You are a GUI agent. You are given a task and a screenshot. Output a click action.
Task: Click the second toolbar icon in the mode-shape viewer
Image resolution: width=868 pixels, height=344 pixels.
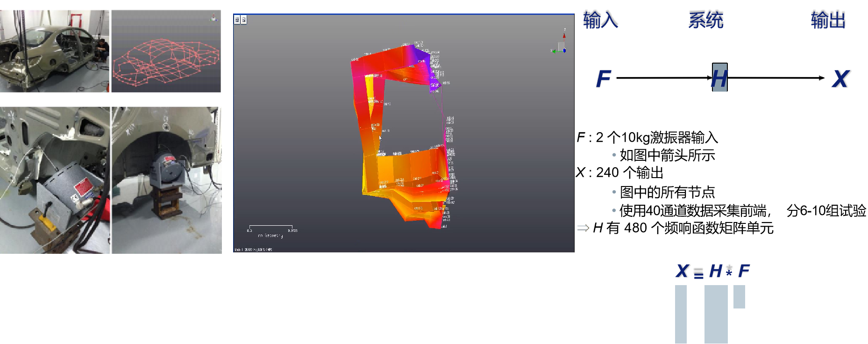coord(243,20)
